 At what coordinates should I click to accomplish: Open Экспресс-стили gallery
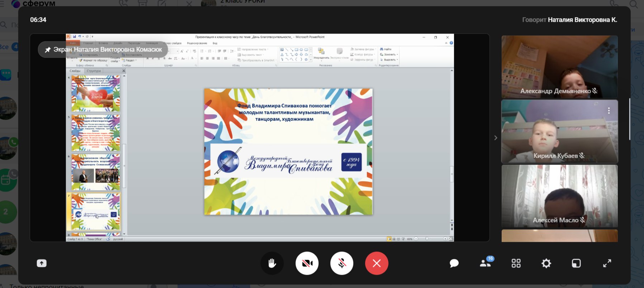(339, 54)
